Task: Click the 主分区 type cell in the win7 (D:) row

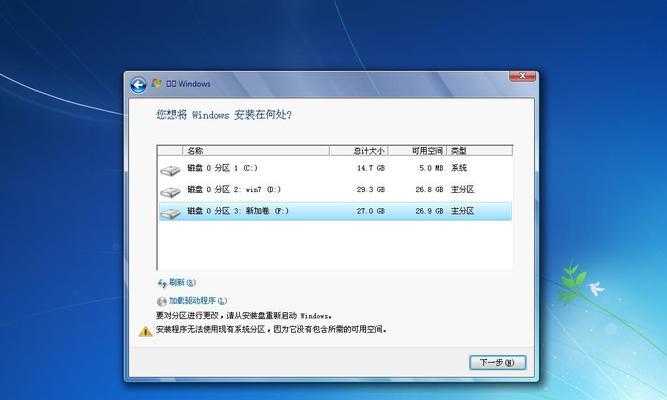Action: click(462, 189)
